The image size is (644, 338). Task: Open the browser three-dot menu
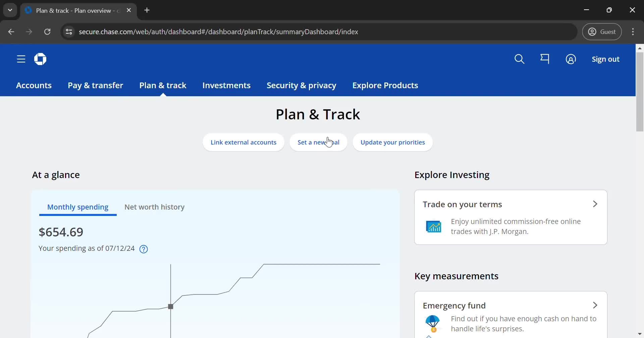tap(633, 32)
